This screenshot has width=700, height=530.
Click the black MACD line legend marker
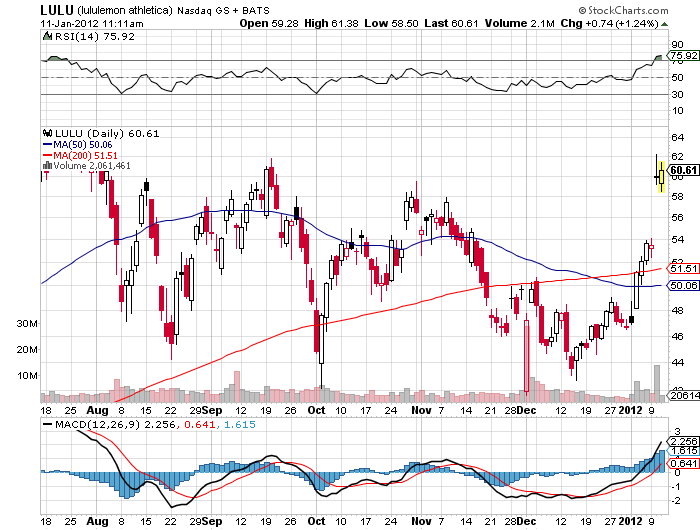pyautogui.click(x=47, y=424)
